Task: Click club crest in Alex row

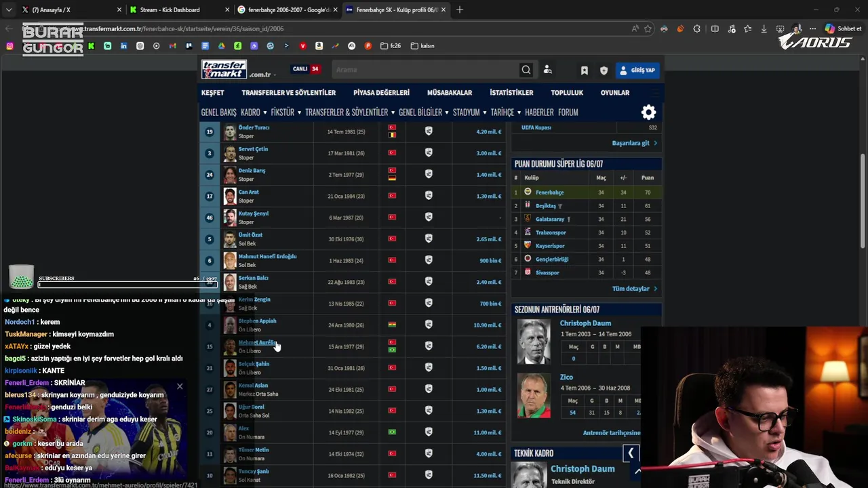Action: [x=429, y=432]
